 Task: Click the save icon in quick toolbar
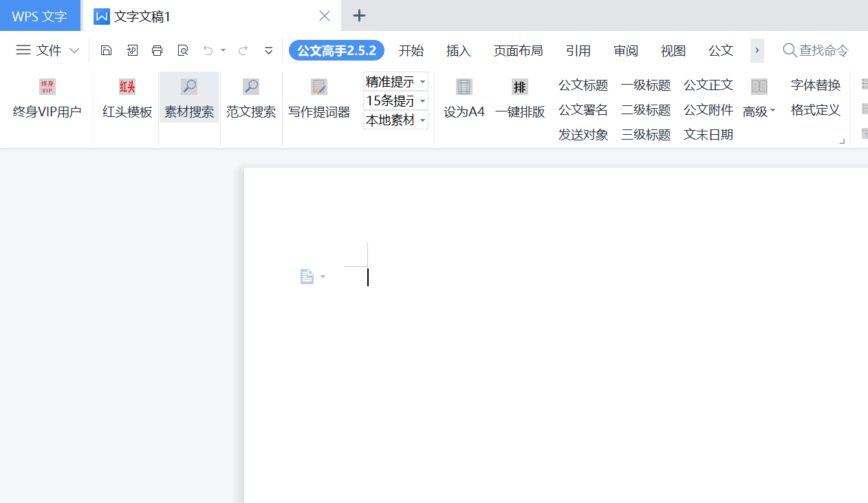pos(106,50)
